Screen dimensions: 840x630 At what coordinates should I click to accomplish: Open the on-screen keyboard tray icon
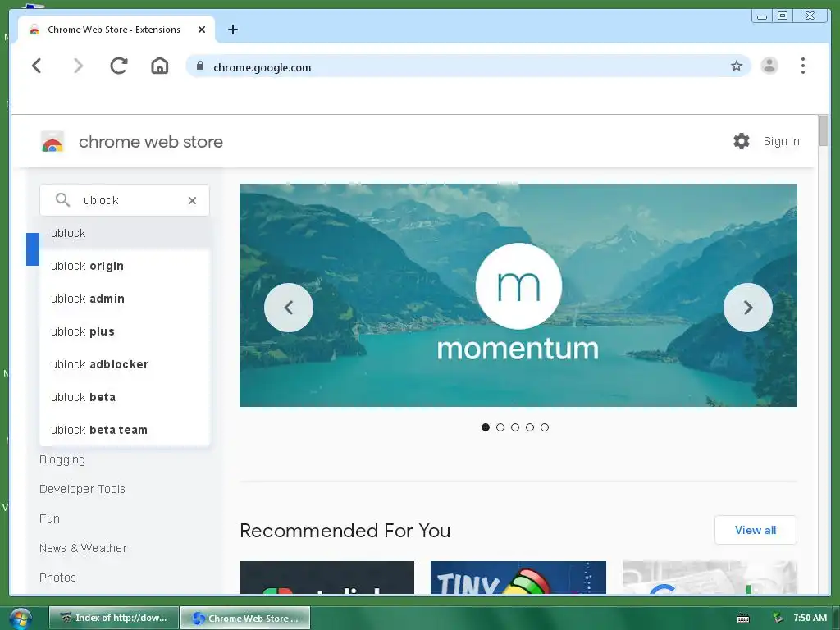pyautogui.click(x=743, y=619)
